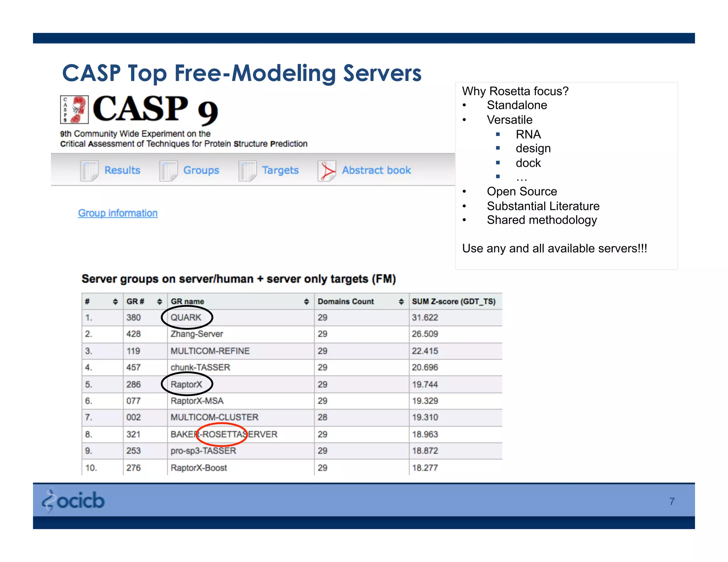The image size is (728, 562).
Task: Sort table by the Domains Count arrows
Action: 401,302
